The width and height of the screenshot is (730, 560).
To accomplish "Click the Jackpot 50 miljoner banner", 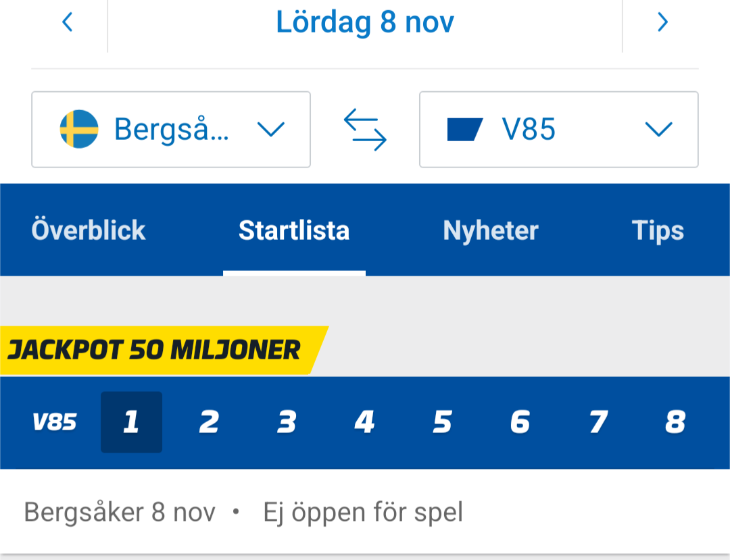I will pos(155,350).
